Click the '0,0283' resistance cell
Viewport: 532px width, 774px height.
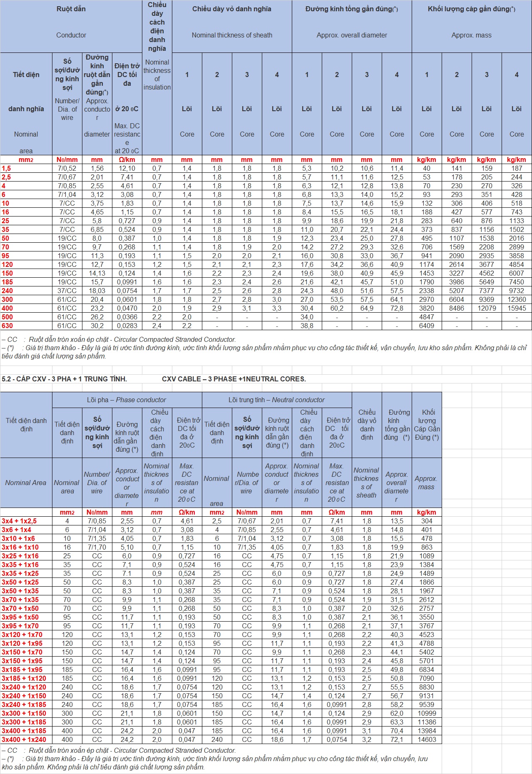pos(127,326)
